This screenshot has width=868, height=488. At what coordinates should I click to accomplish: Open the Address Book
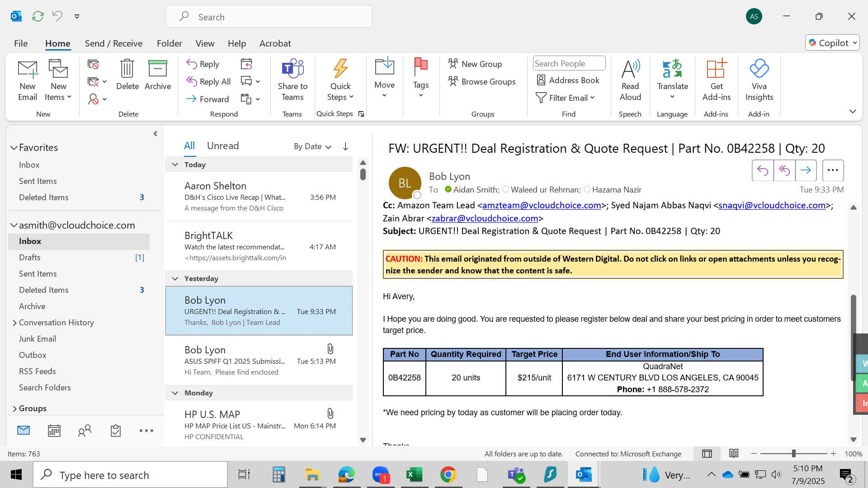tap(568, 80)
